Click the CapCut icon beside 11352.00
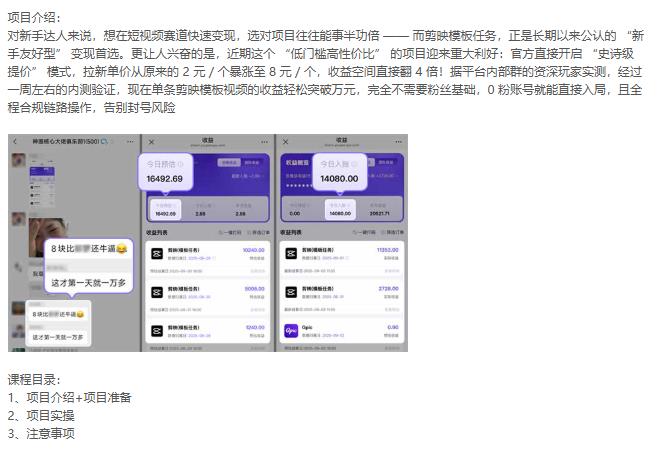 pos(288,254)
